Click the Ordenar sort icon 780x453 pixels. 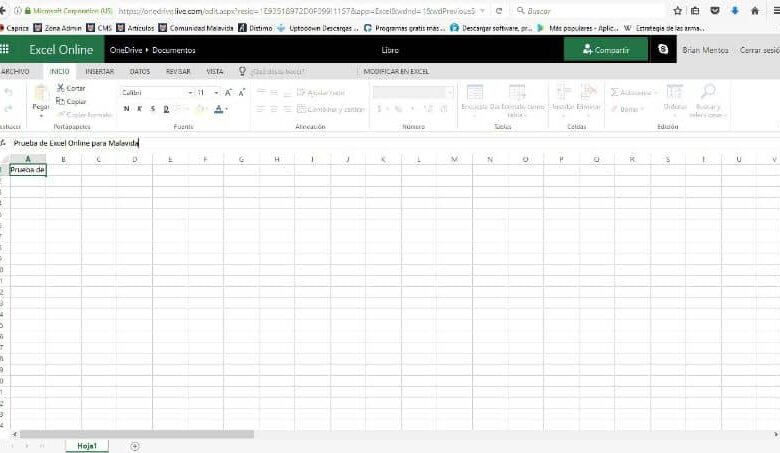pyautogui.click(x=675, y=92)
